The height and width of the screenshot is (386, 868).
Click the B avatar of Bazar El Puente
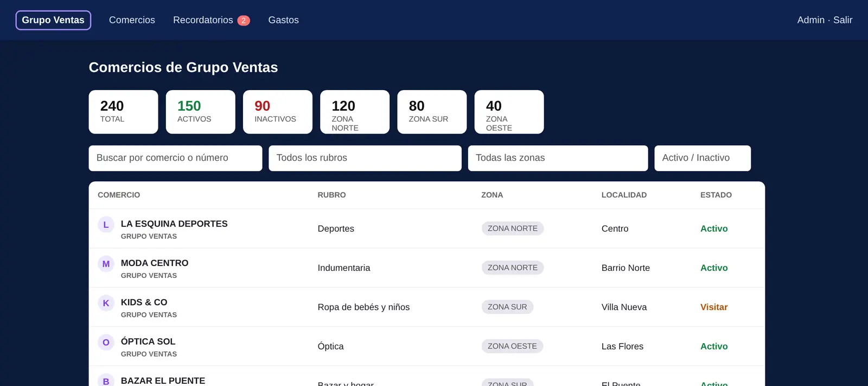106,380
